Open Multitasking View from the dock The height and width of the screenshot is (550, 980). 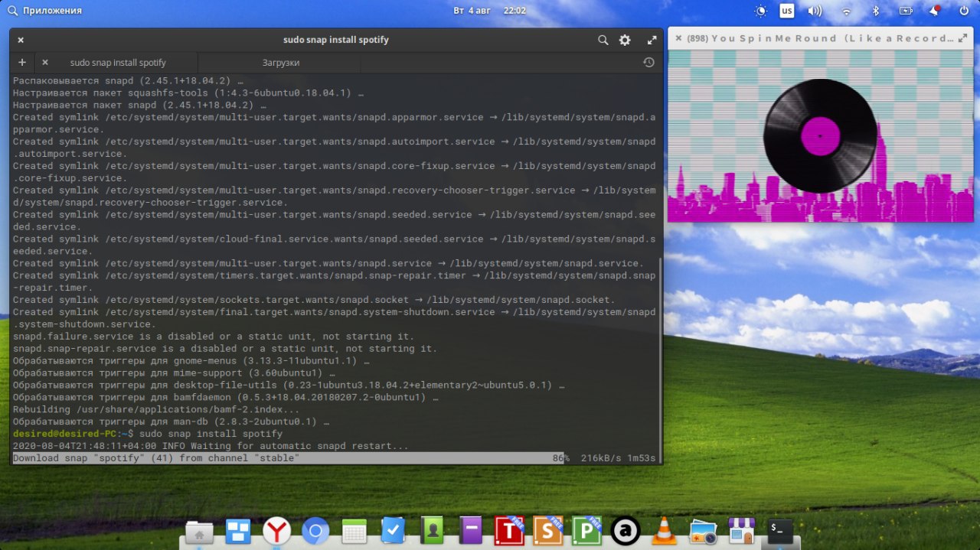pos(238,531)
